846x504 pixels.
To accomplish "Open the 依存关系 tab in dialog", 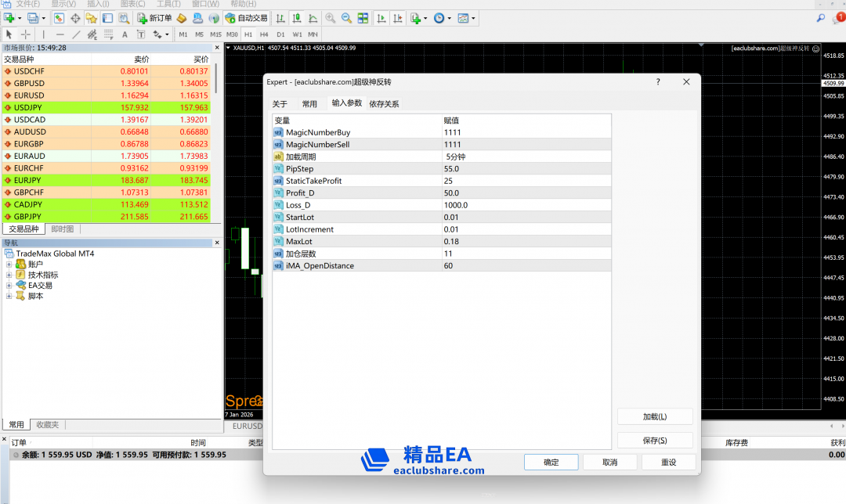I will click(x=384, y=104).
